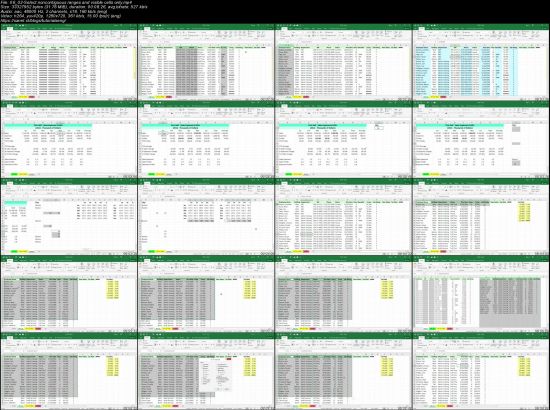
Task: Open second thumbnail in the fourth row
Action: pyautogui.click(x=206, y=294)
